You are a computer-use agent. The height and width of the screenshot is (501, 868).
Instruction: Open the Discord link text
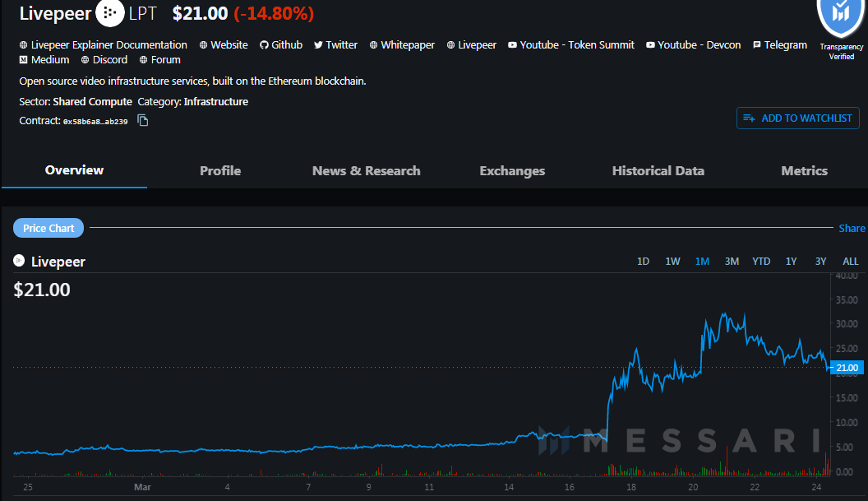coord(110,60)
